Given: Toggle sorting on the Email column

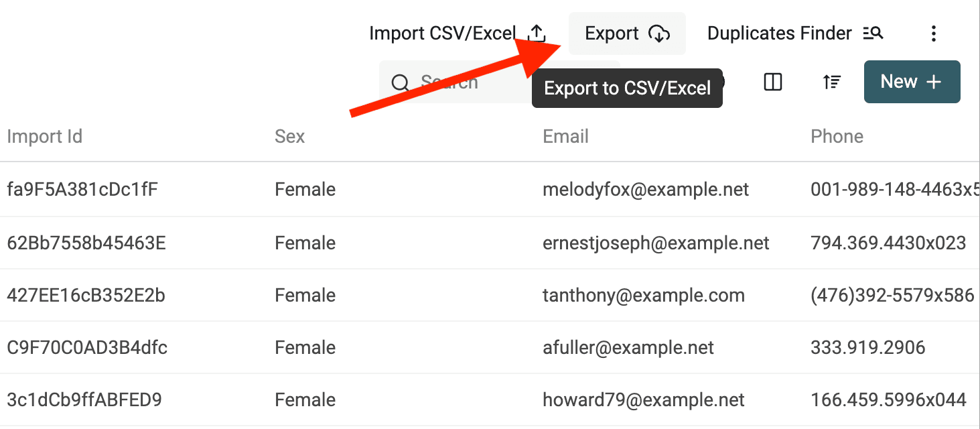Looking at the screenshot, I should (565, 136).
